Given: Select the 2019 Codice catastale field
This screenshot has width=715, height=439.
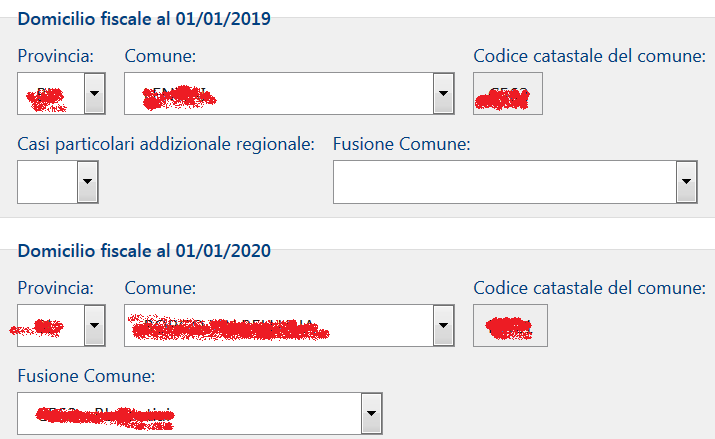Looking at the screenshot, I should click(x=508, y=96).
